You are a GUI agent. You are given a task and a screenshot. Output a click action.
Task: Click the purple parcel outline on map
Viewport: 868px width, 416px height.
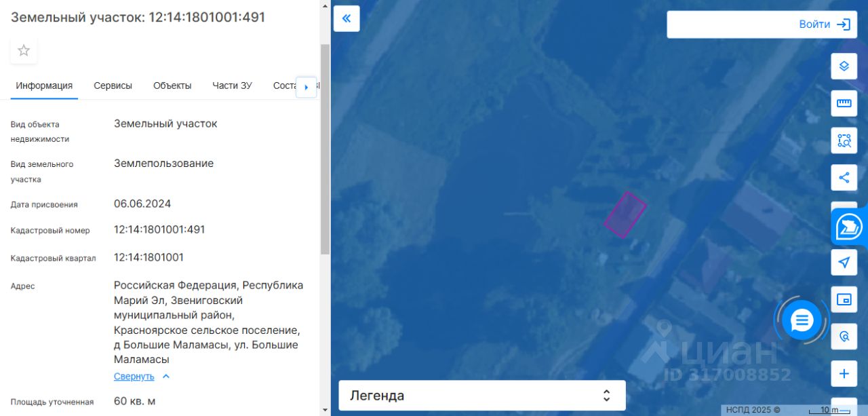pyautogui.click(x=625, y=214)
